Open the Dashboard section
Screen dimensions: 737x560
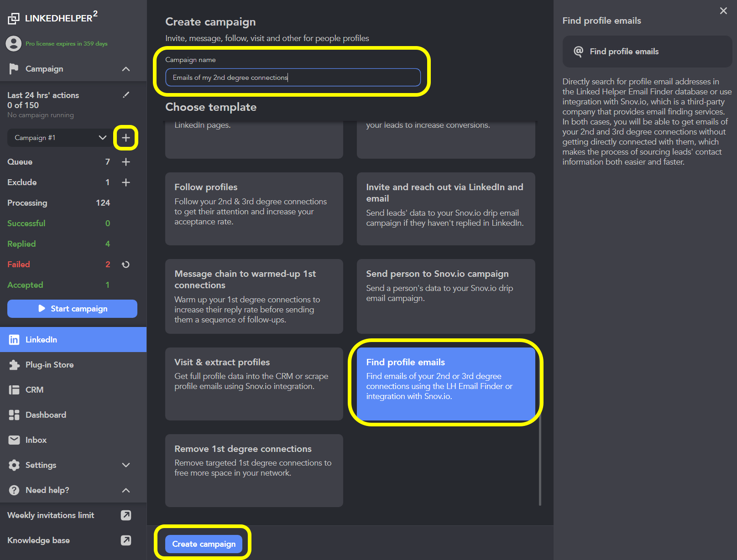click(x=73, y=415)
